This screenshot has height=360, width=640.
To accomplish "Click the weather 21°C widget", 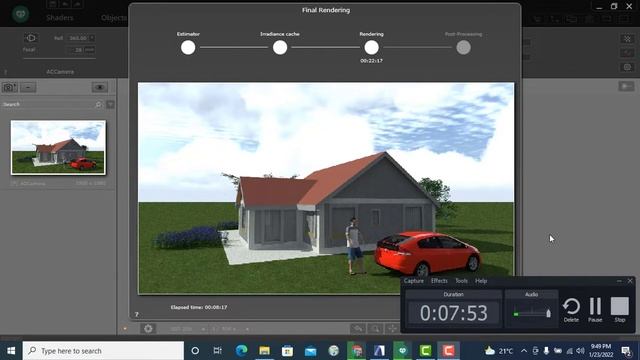I will (x=499, y=351).
